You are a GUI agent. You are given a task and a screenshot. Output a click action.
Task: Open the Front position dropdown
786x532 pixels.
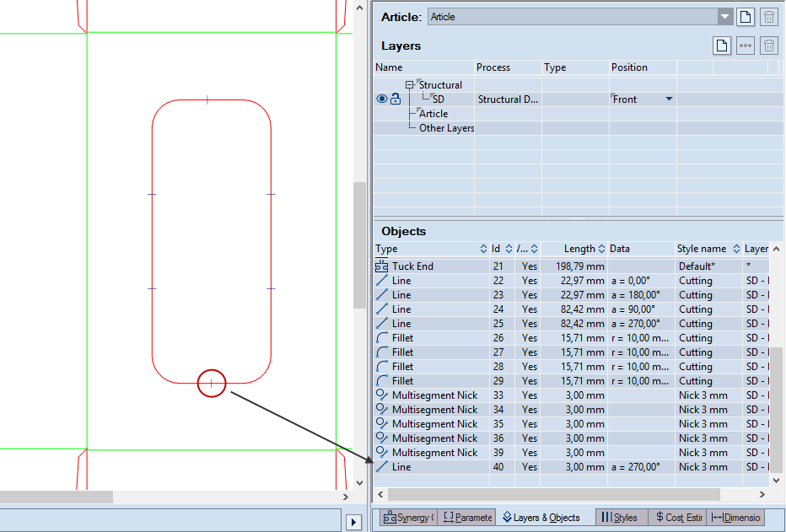pyautogui.click(x=669, y=99)
